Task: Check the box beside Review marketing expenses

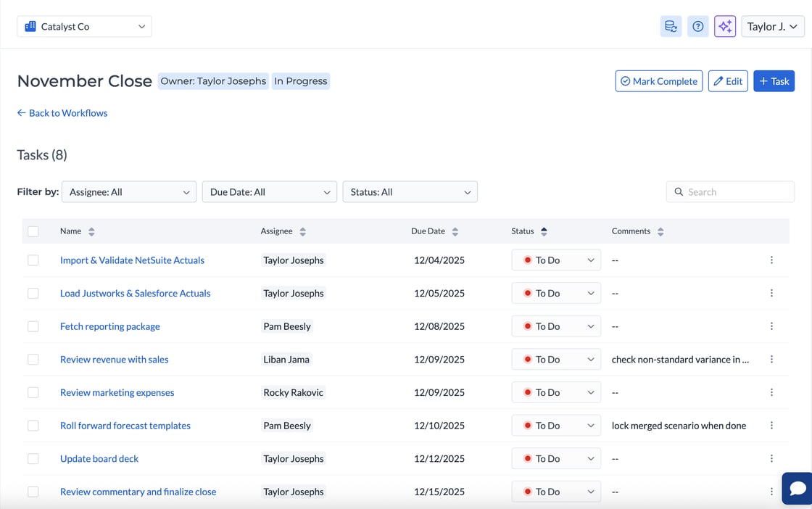Action: coord(33,392)
